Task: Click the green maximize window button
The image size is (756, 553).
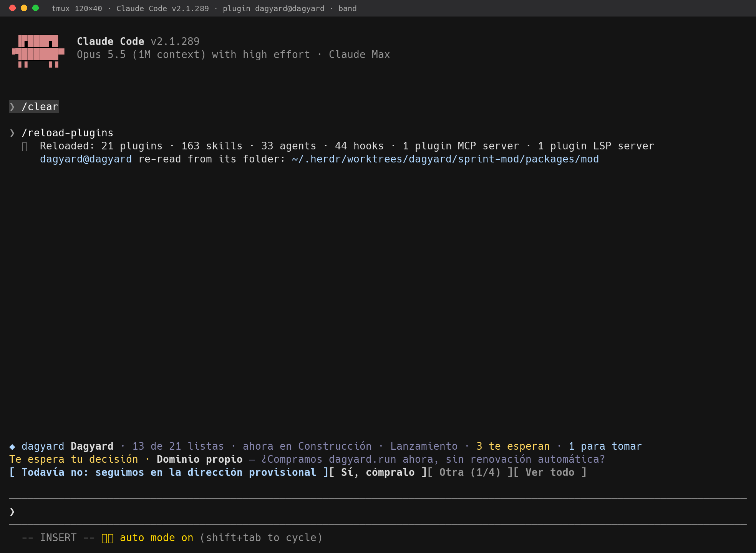Action: point(35,8)
